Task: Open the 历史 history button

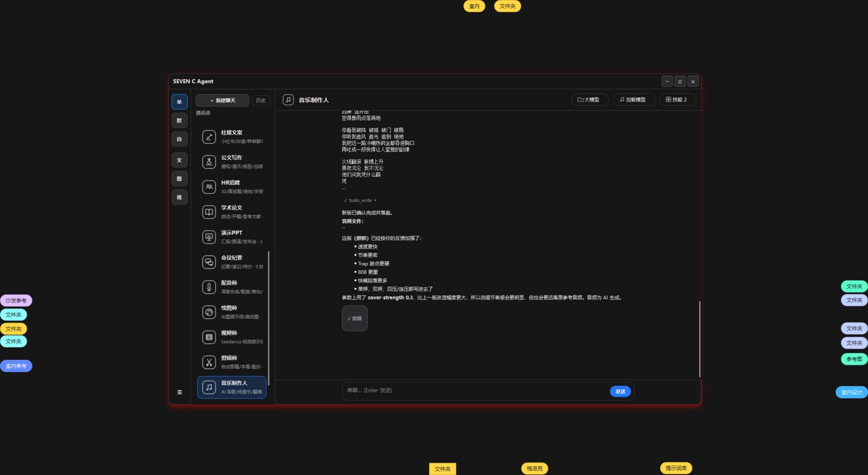Action: point(261,100)
